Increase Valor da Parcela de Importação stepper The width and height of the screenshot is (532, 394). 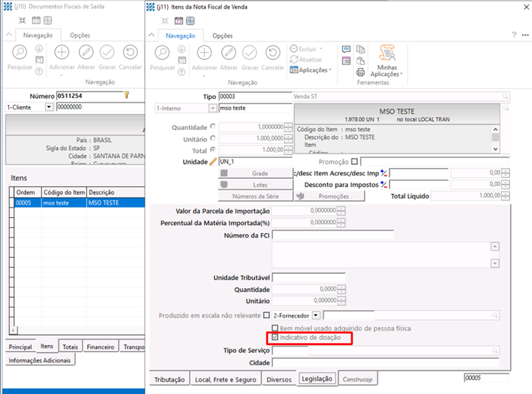tap(342, 208)
